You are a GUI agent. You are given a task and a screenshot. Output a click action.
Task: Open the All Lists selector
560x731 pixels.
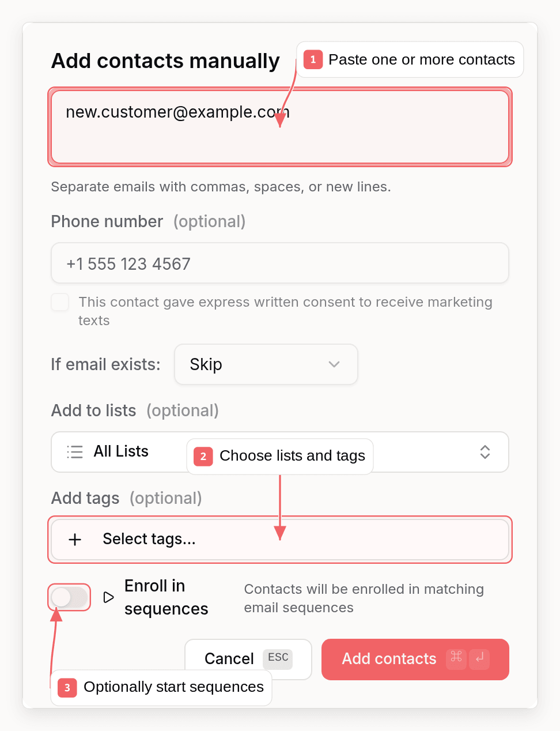tap(280, 452)
